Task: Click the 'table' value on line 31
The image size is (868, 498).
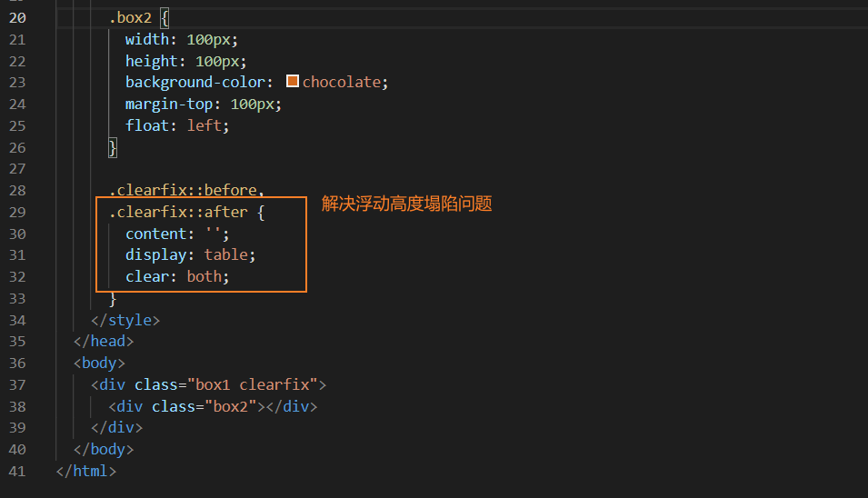Action: tap(225, 255)
